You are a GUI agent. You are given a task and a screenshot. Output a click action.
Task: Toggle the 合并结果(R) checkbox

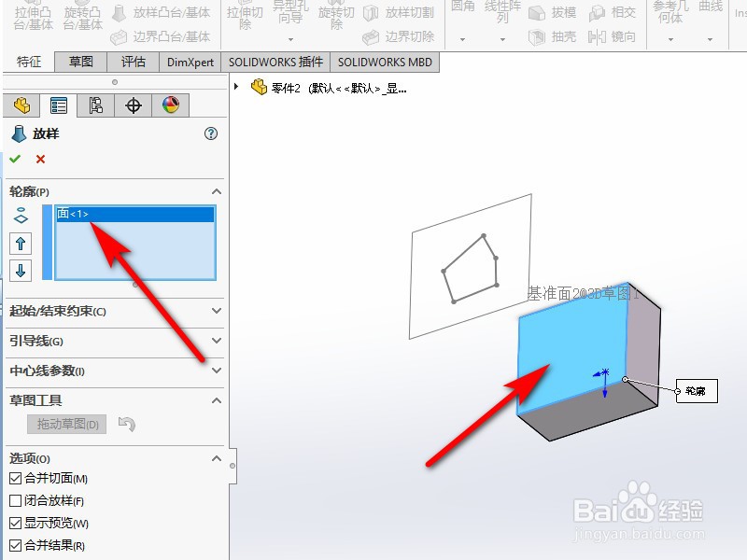pos(15,545)
